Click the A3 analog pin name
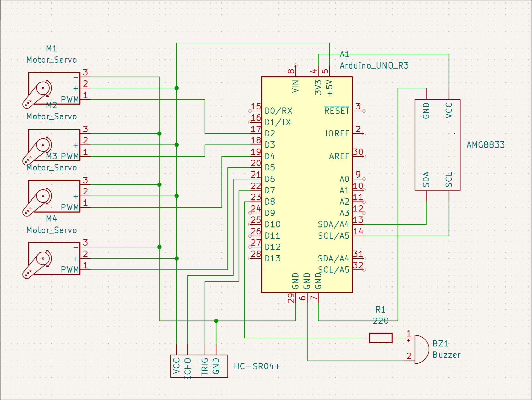 (344, 213)
